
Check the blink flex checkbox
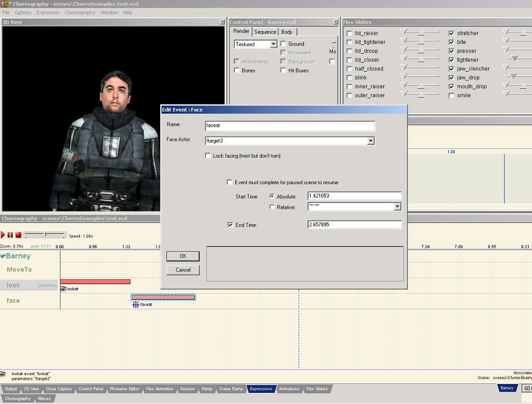pos(349,77)
